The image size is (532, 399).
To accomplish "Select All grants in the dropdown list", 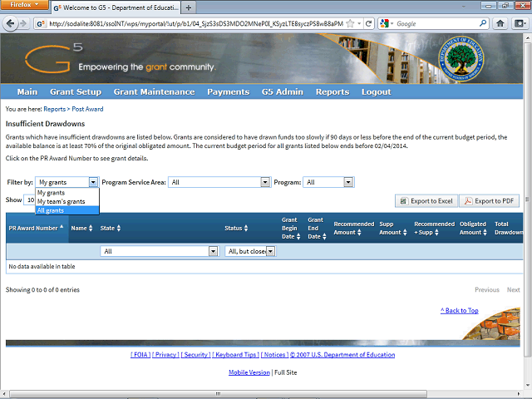I will point(66,210).
